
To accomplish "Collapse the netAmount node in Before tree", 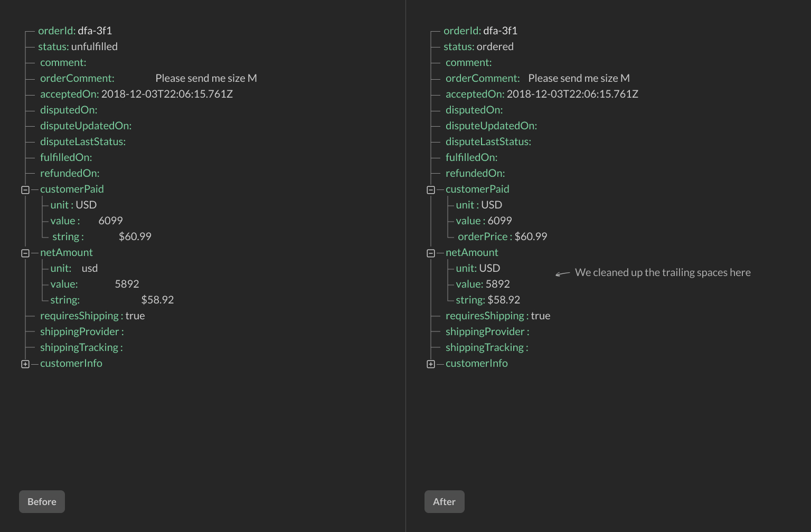I will coord(25,253).
